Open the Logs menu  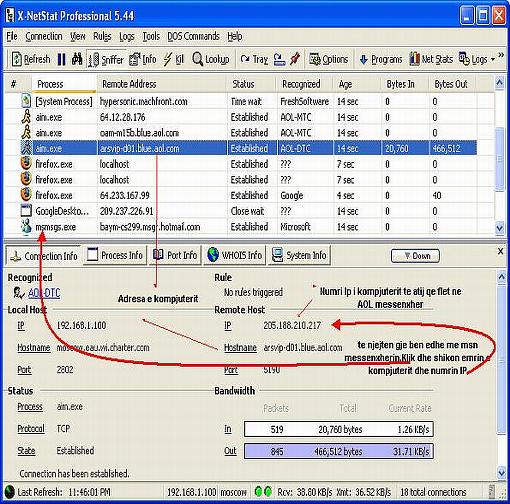pos(127,36)
